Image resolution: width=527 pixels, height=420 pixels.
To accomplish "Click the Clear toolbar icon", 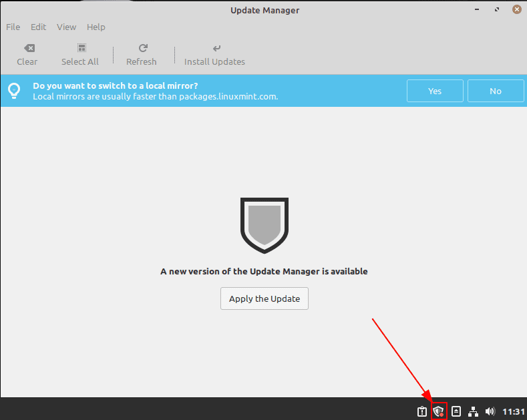I will pos(29,48).
